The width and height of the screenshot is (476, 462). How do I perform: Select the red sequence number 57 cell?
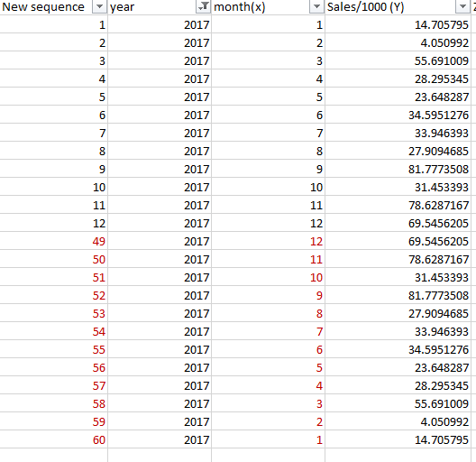click(x=54, y=385)
